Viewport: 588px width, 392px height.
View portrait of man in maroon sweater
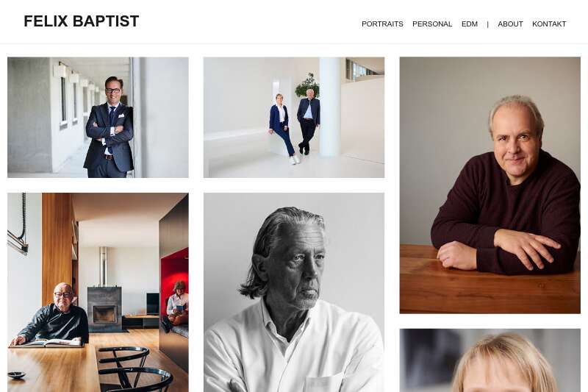pos(490,185)
